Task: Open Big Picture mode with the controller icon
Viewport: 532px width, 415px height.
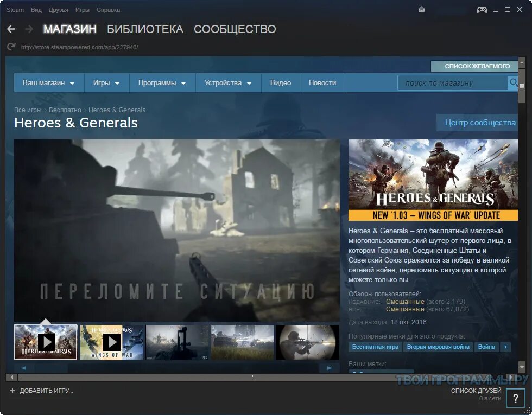Action: pyautogui.click(x=482, y=9)
